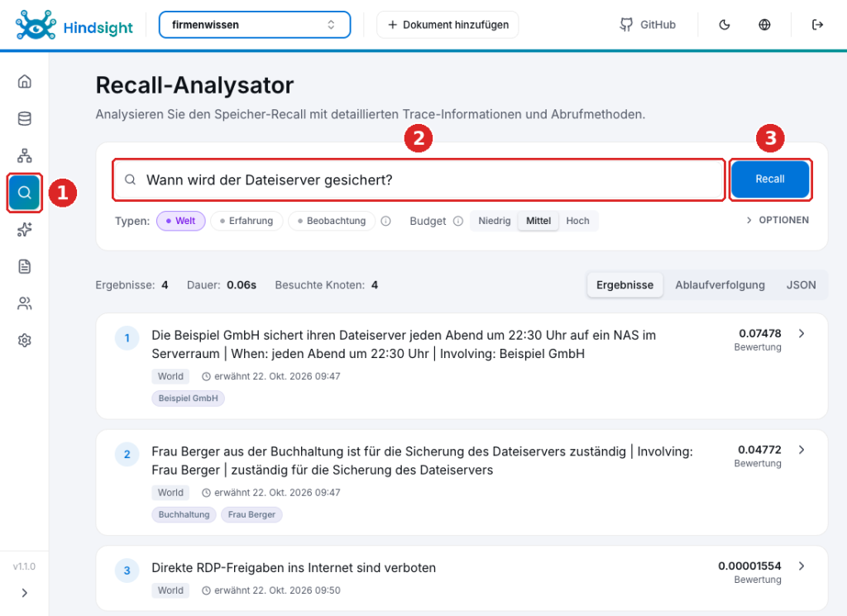Expand the OPTIONEN section
The height and width of the screenshot is (616, 847).
pyautogui.click(x=778, y=220)
